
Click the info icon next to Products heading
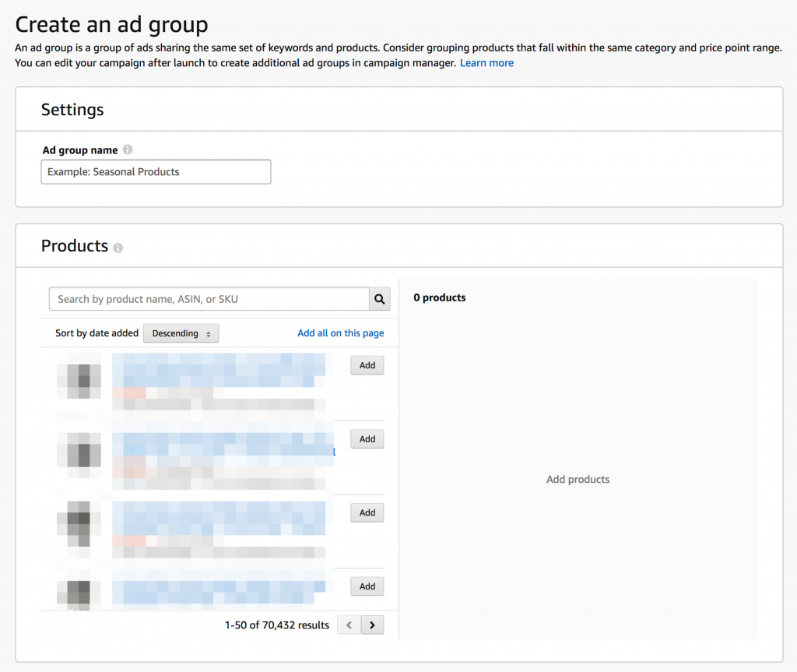[x=118, y=248]
